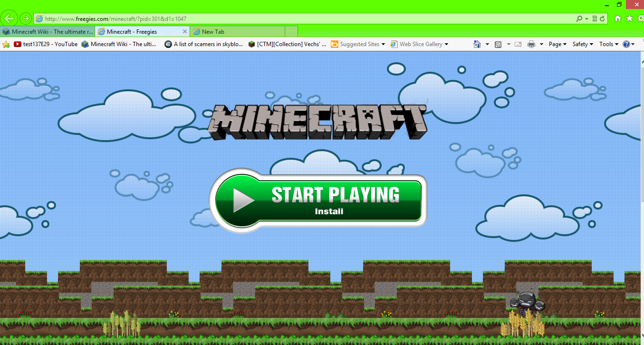Open test137E29 - YouTube favorite
The image size is (644, 345).
pos(46,44)
